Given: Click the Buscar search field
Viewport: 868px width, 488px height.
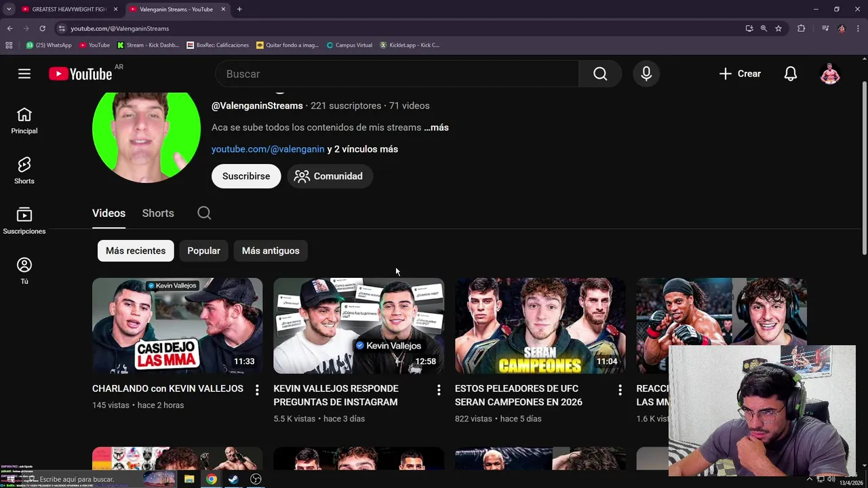Looking at the screenshot, I should point(397,74).
